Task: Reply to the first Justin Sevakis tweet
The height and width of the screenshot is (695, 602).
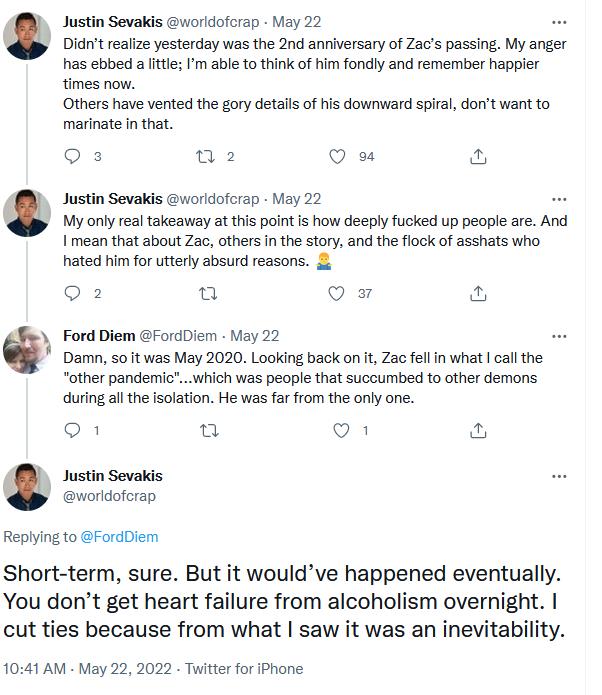Action: (x=72, y=156)
